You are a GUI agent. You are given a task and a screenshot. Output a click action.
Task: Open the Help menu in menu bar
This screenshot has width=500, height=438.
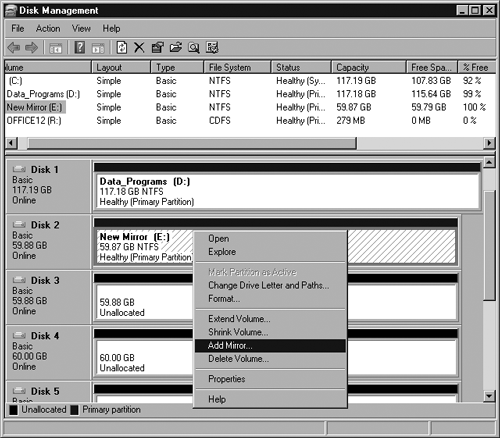pos(111,29)
